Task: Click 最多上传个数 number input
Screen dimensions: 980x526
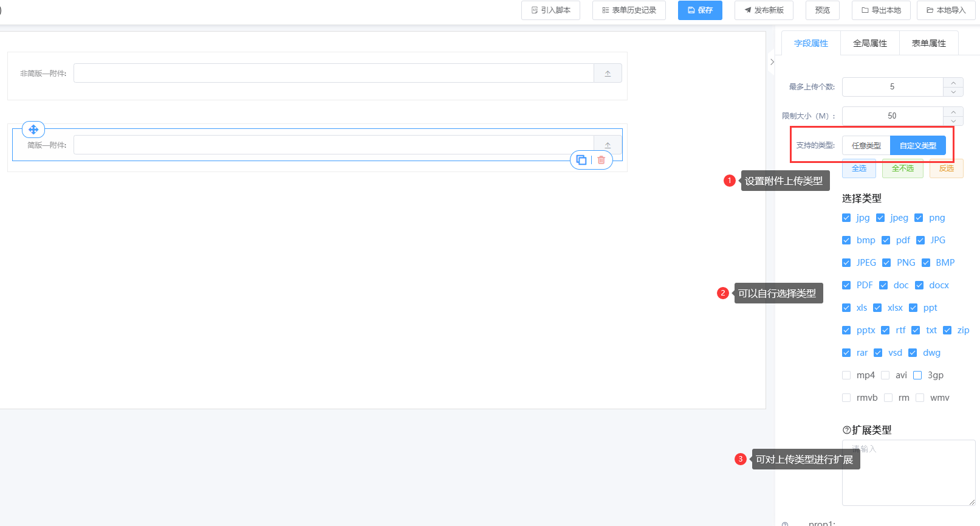Action: pos(893,87)
